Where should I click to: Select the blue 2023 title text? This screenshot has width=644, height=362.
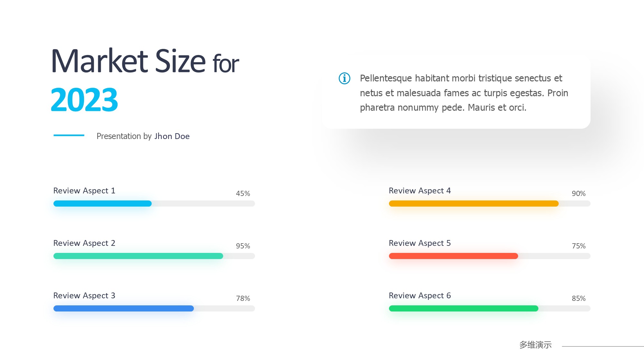click(x=84, y=100)
